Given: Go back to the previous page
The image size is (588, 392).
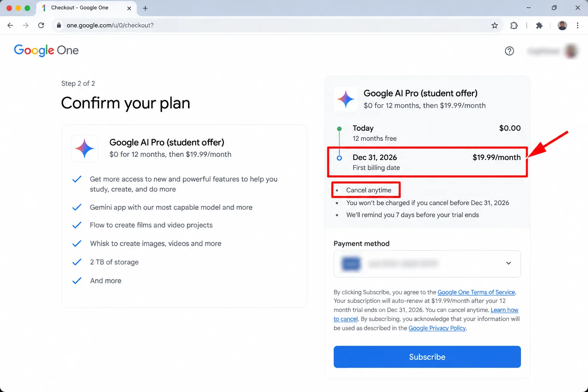Looking at the screenshot, I should (10, 25).
